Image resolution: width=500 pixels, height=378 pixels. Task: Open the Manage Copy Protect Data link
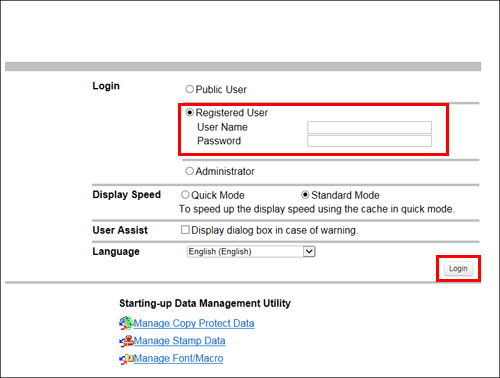tap(194, 323)
